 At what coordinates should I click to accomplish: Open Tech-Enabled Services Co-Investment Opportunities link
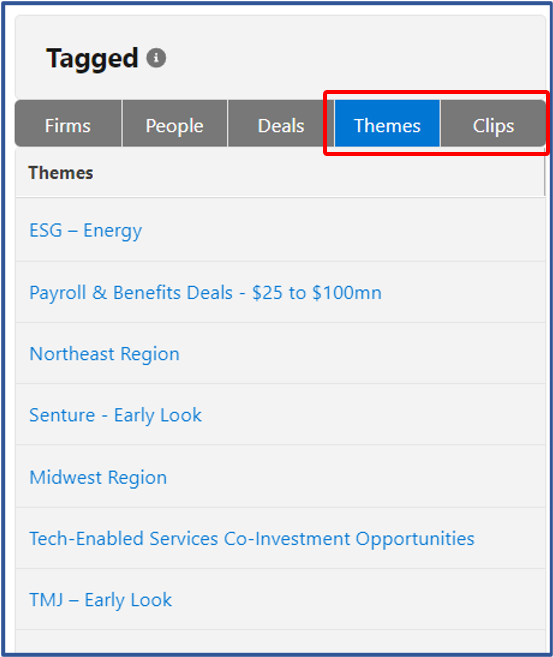point(252,539)
